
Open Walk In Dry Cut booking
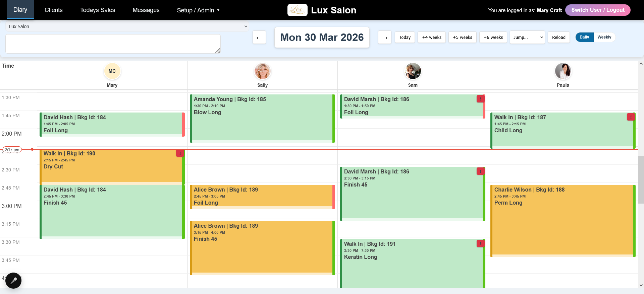click(x=112, y=167)
